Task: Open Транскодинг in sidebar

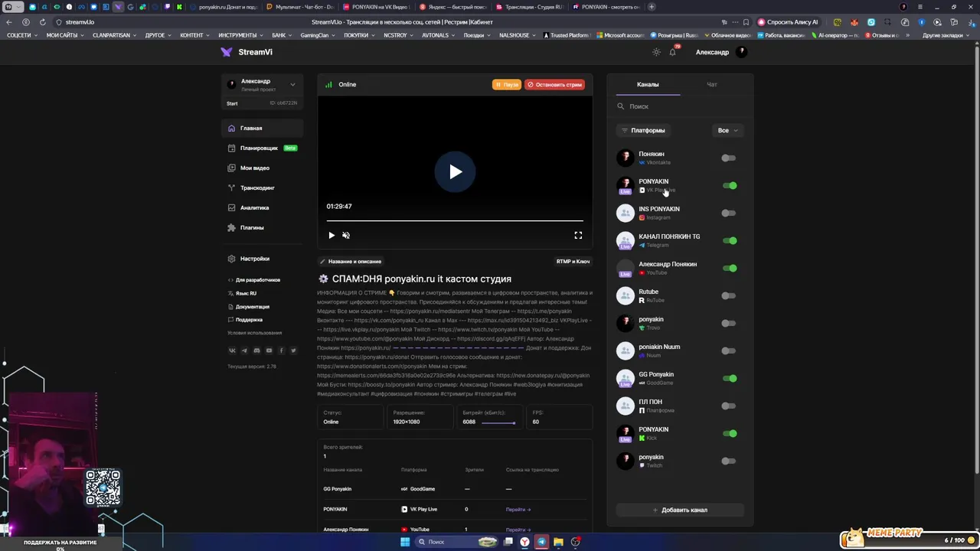Action: [262, 188]
